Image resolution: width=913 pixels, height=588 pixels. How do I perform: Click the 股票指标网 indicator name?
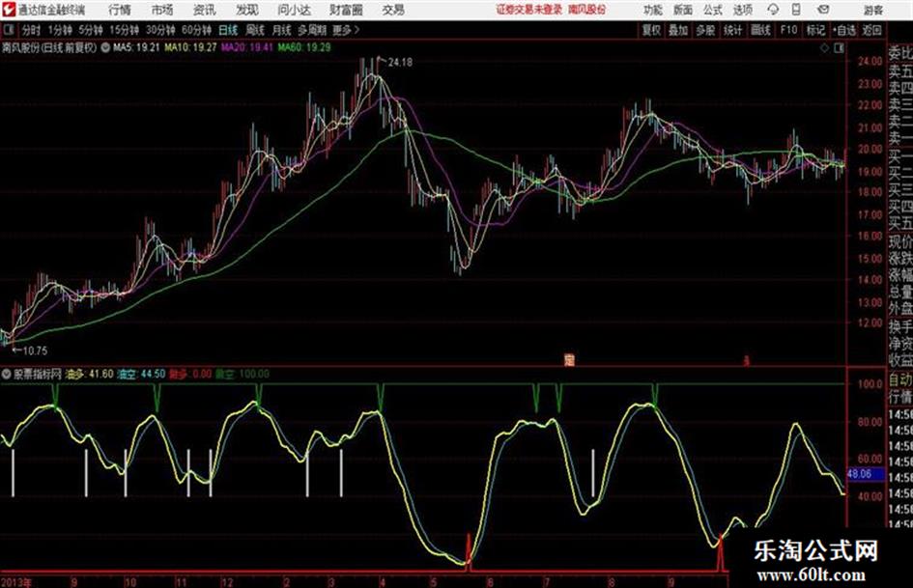tap(38, 375)
